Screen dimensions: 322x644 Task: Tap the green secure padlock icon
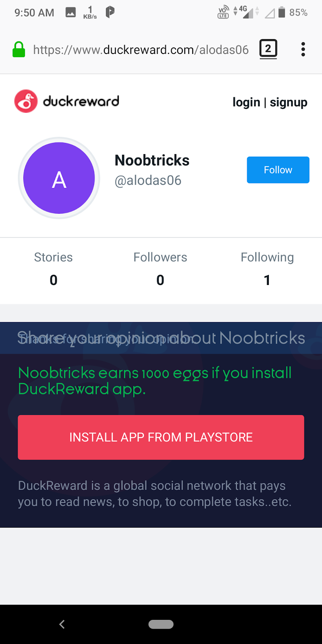tap(19, 50)
